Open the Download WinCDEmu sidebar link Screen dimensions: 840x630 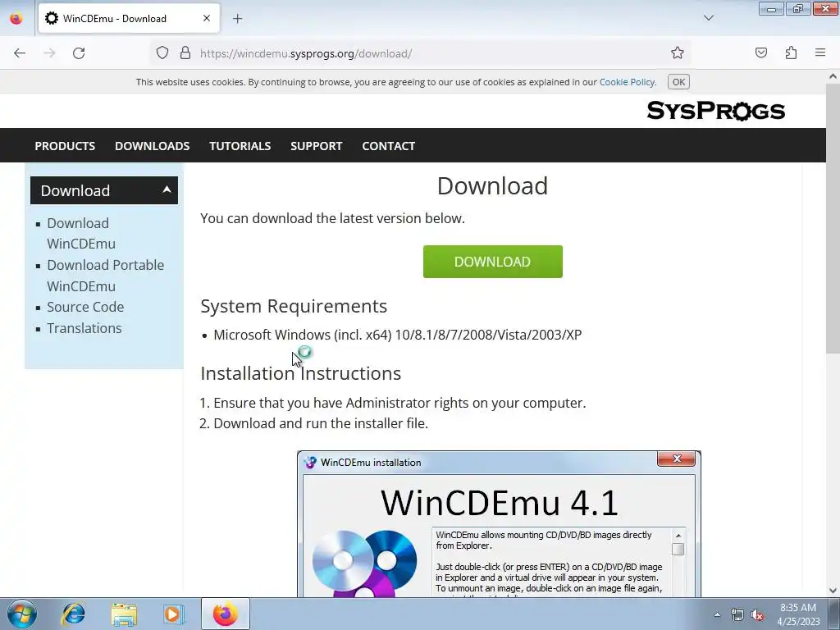pos(81,233)
